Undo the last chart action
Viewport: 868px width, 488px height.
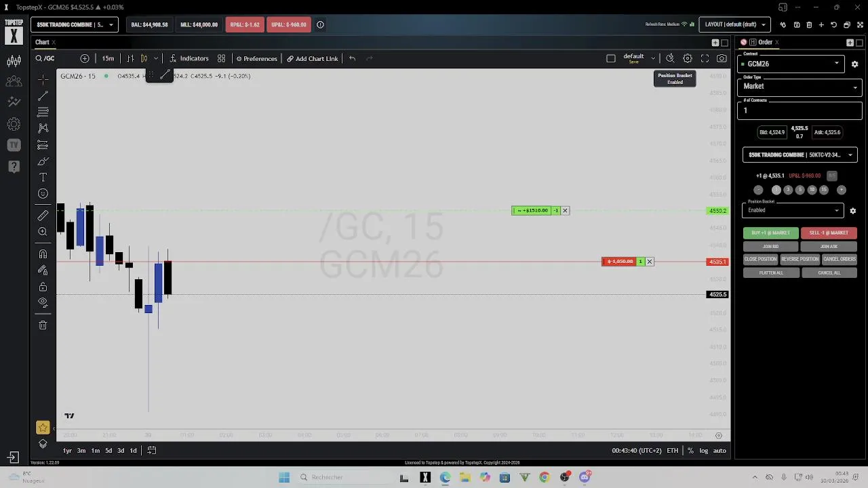point(352,58)
